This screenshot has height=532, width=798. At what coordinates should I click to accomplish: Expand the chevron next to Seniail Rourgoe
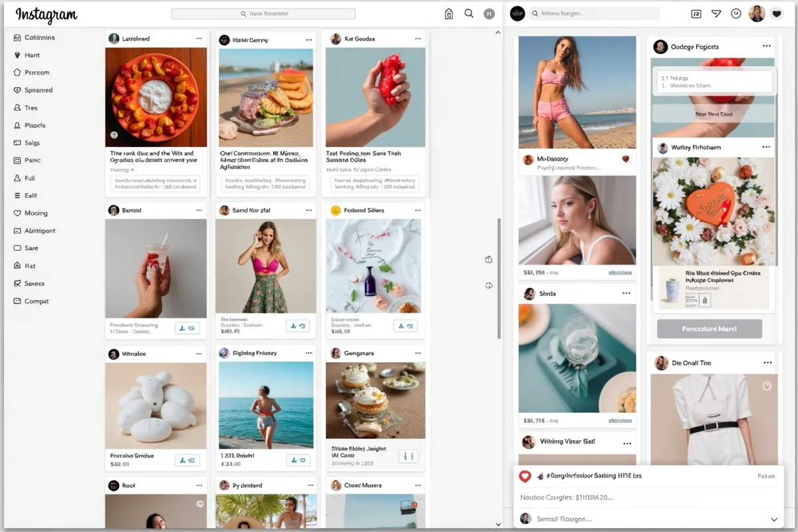point(773,519)
